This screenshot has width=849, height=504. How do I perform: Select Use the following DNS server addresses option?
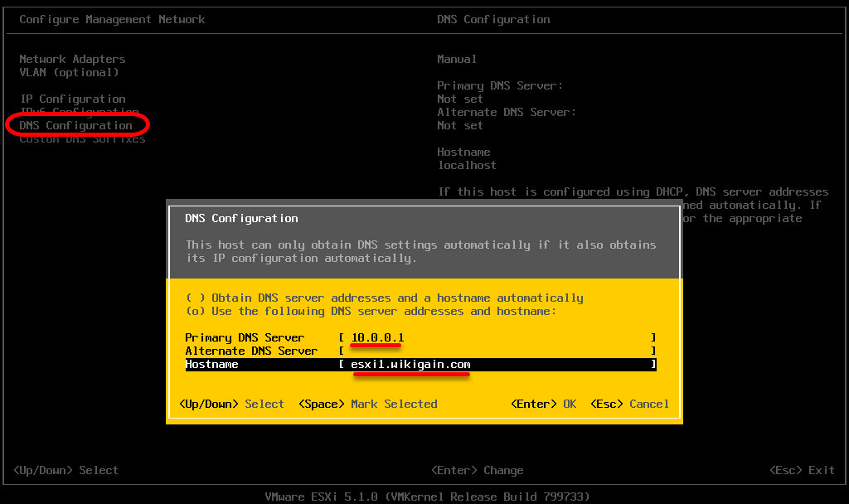pos(371,312)
